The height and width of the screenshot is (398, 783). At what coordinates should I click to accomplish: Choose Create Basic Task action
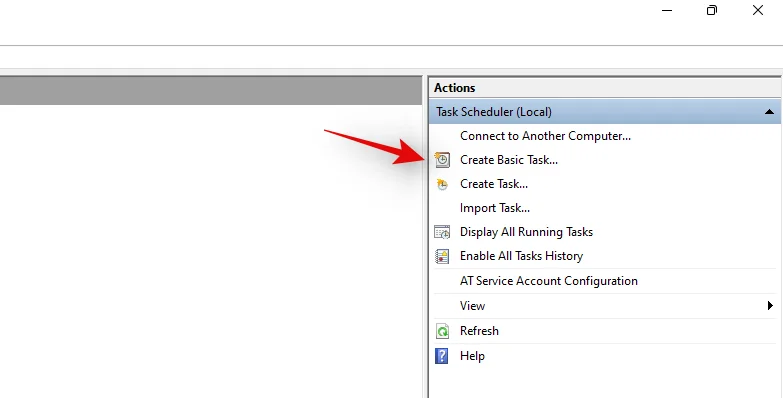(x=509, y=160)
